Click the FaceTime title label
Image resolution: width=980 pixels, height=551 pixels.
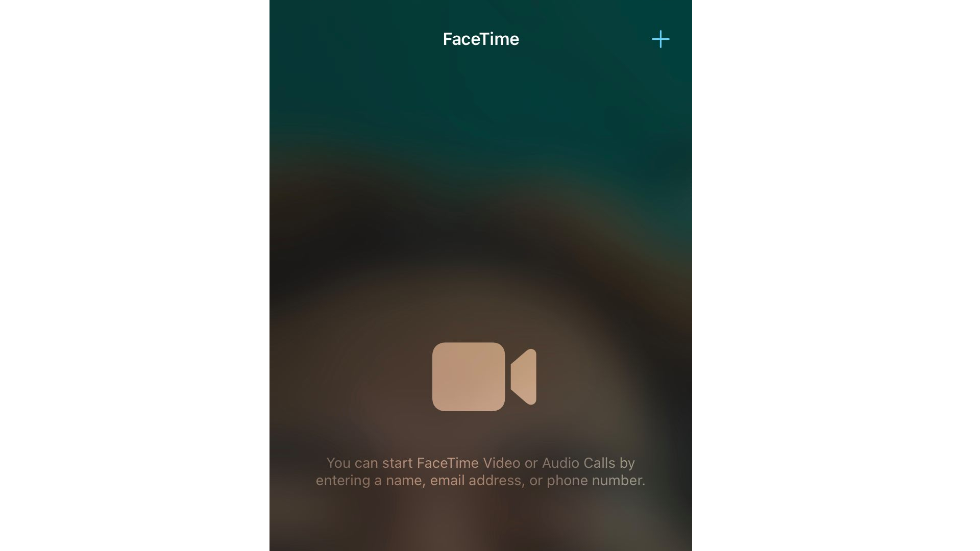point(481,39)
